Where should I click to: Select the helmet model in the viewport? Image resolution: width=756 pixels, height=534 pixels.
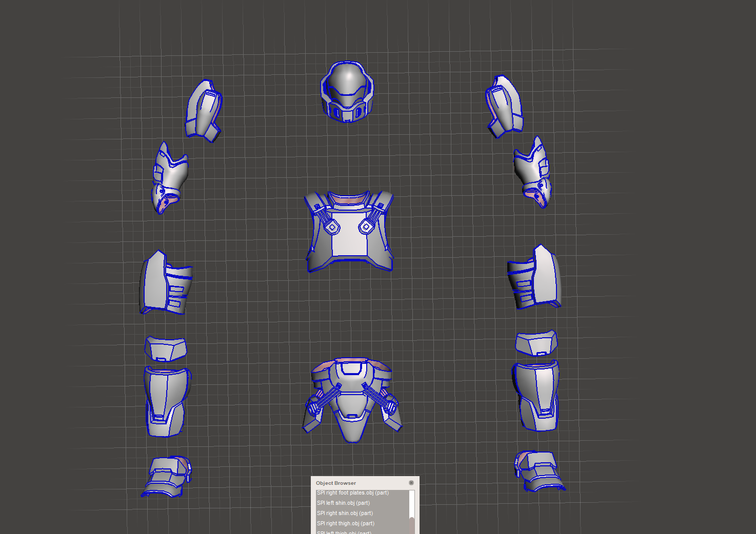[347, 92]
